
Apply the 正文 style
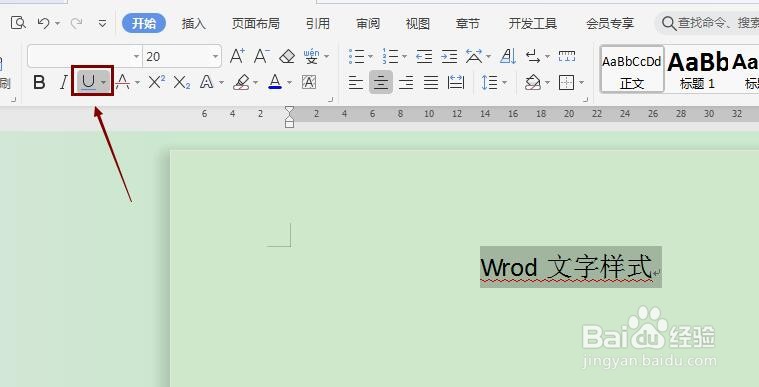pos(632,69)
